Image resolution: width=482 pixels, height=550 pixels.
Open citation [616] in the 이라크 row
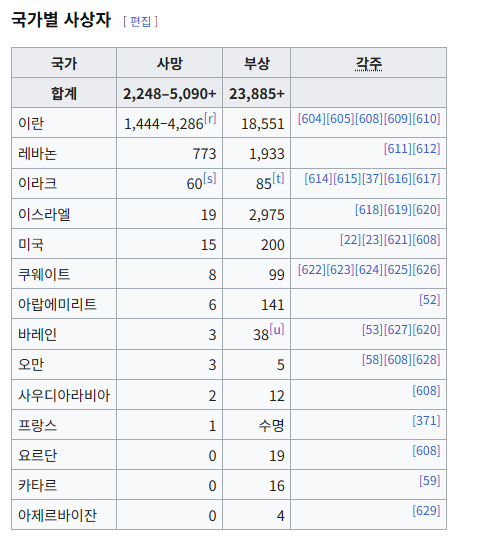click(398, 179)
